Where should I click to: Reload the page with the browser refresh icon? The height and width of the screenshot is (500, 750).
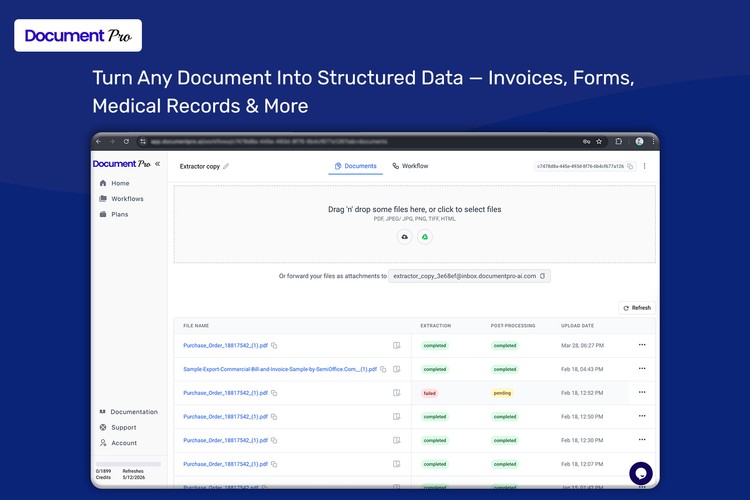(x=126, y=142)
